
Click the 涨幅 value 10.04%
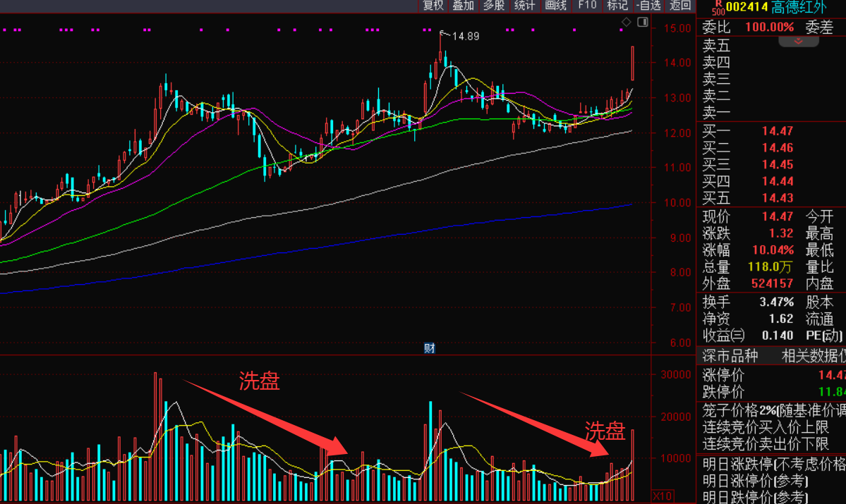pos(773,250)
